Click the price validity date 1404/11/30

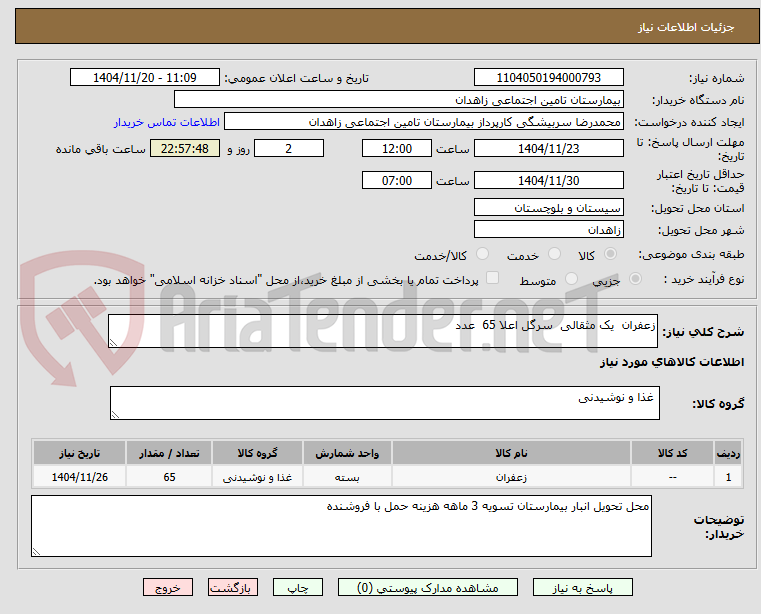[548, 181]
